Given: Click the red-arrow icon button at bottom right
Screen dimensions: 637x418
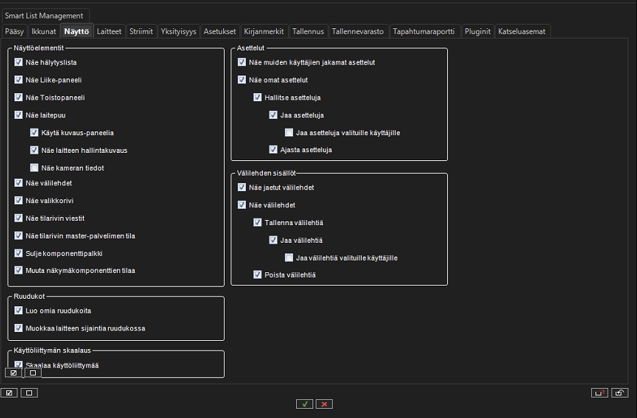Looking at the screenshot, I should [x=599, y=393].
